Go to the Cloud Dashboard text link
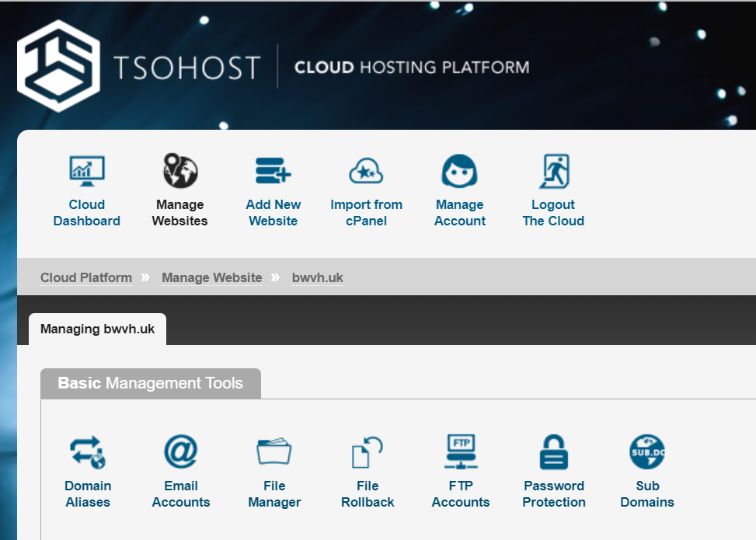The height and width of the screenshot is (540, 756). click(x=87, y=213)
